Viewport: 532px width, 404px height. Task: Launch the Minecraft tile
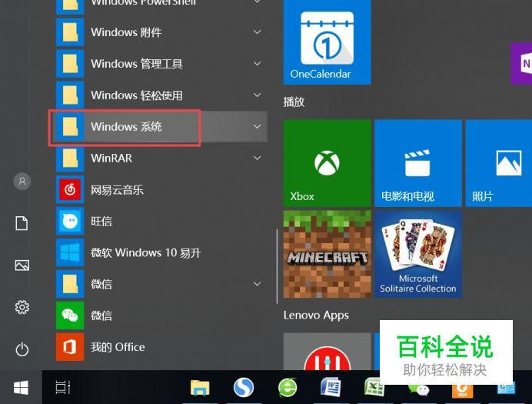(x=327, y=254)
